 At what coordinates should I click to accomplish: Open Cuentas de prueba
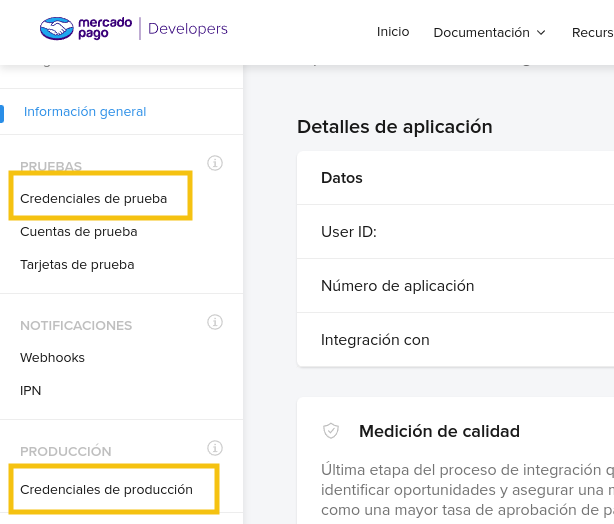click(x=79, y=232)
